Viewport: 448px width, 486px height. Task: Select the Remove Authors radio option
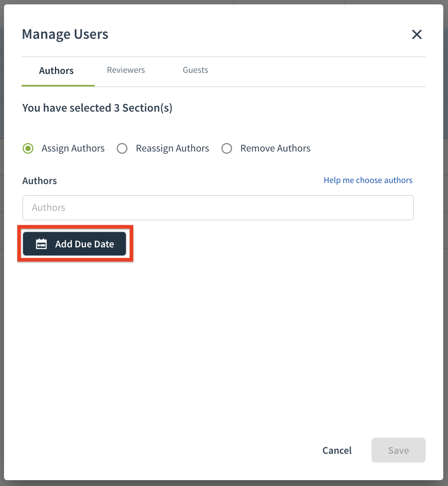click(x=227, y=148)
